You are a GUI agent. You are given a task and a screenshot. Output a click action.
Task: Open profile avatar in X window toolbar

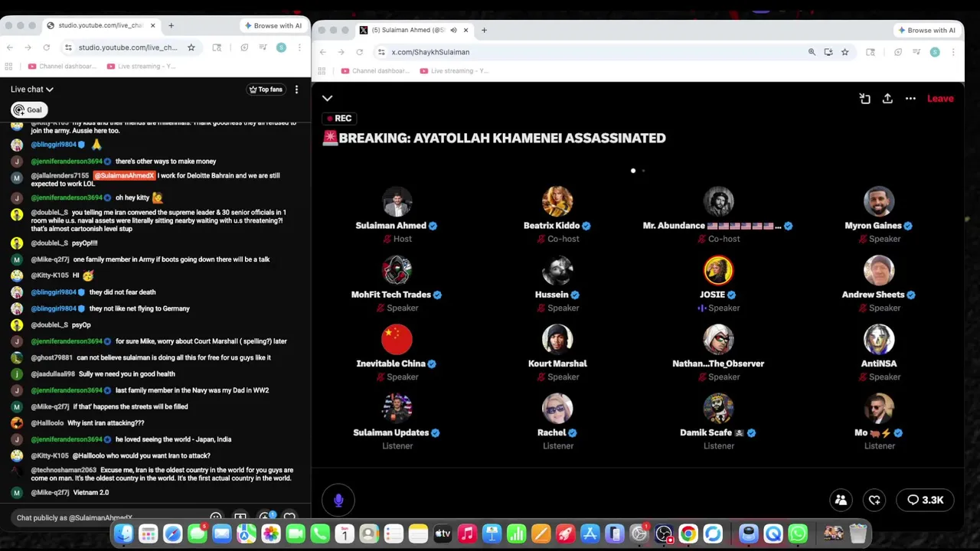935,52
